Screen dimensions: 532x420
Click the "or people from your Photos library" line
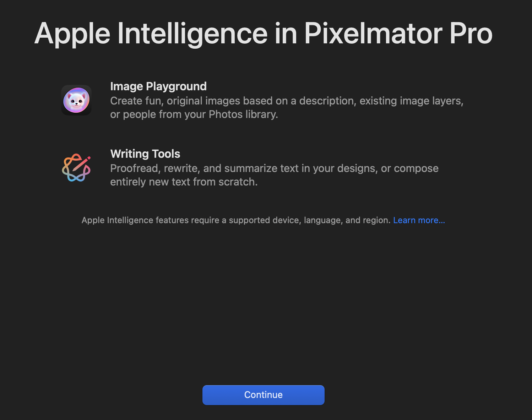[194, 114]
